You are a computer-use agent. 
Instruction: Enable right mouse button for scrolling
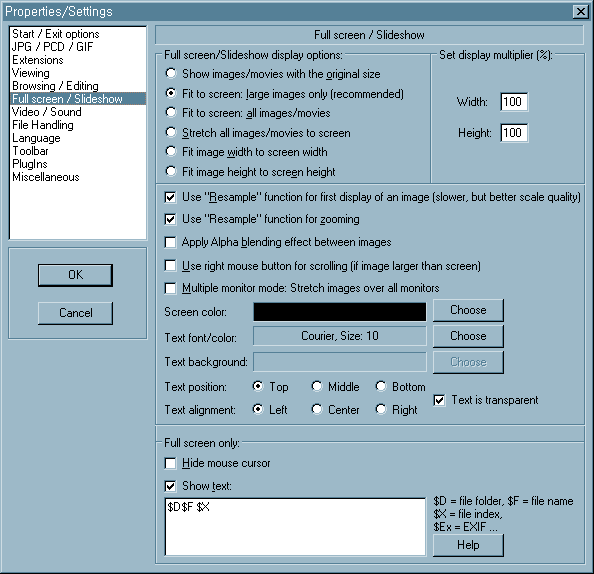(x=170, y=266)
